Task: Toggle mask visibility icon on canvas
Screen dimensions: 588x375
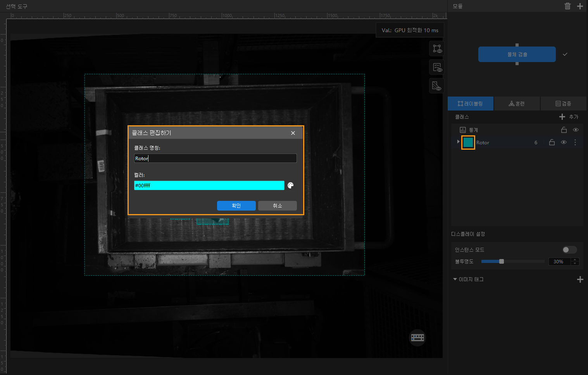Action: pos(437,86)
